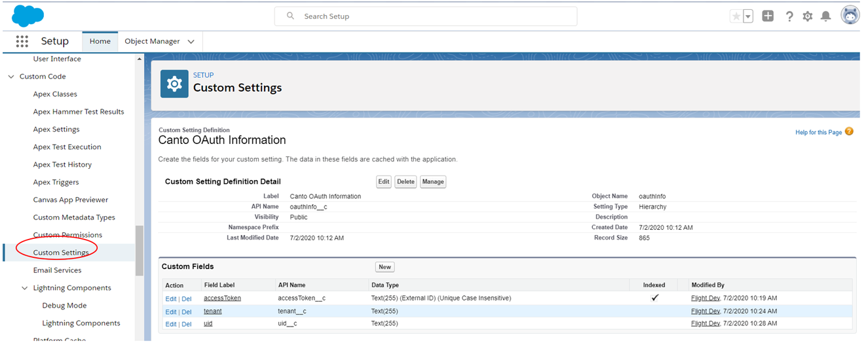868x343 pixels.
Task: Click the Record Size value 865
Action: click(644, 238)
